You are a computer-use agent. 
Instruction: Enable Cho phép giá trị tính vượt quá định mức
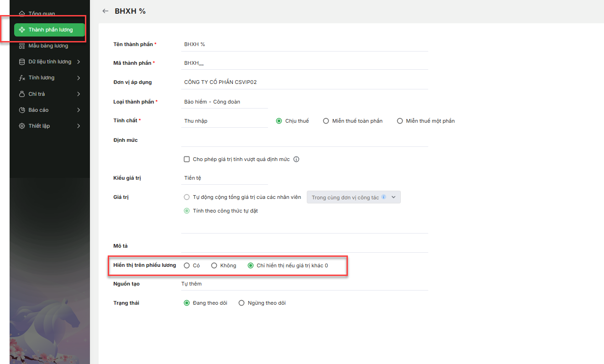(x=187, y=159)
